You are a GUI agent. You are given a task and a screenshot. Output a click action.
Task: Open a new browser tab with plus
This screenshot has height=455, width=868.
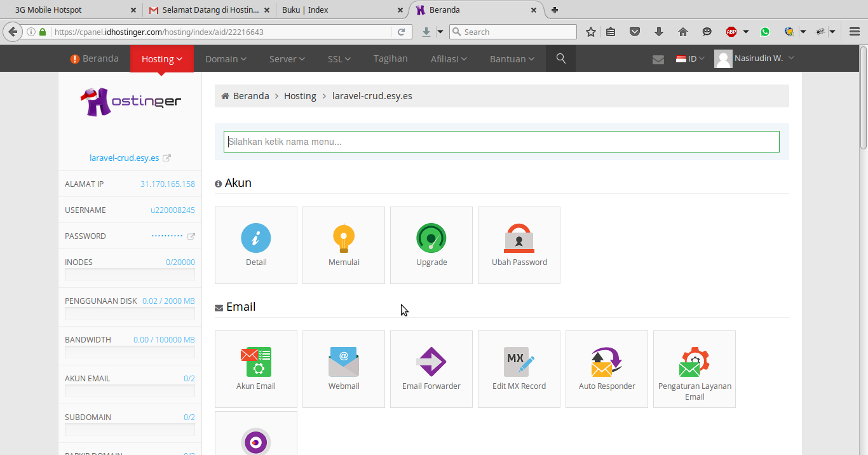click(x=555, y=10)
